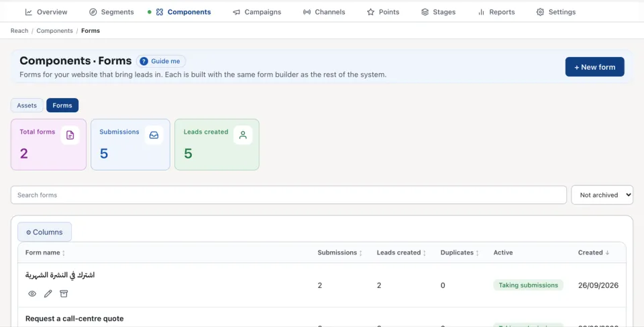Viewport: 644px width, 327px height.
Task: Click the Components breadcrumb link
Action: 54,31
